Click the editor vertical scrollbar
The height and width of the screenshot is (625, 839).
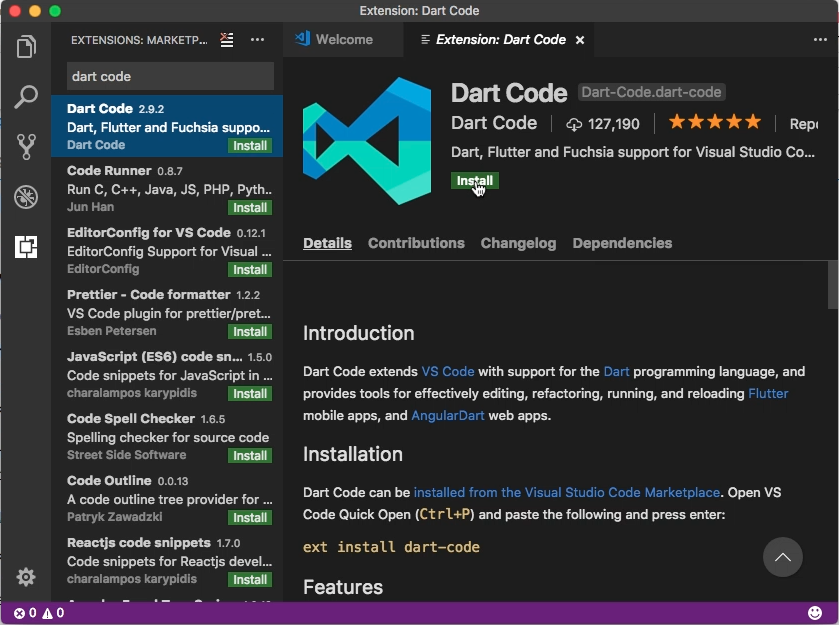point(833,285)
